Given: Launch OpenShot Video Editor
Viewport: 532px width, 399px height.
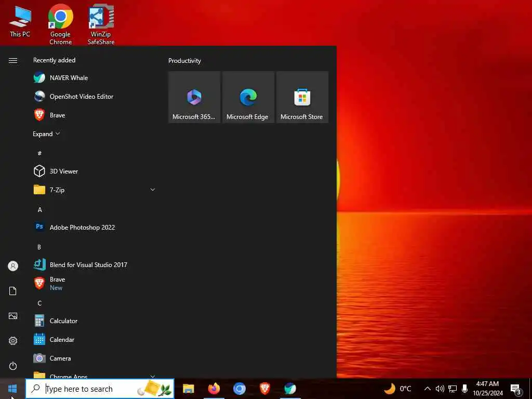Looking at the screenshot, I should click(x=94, y=96).
